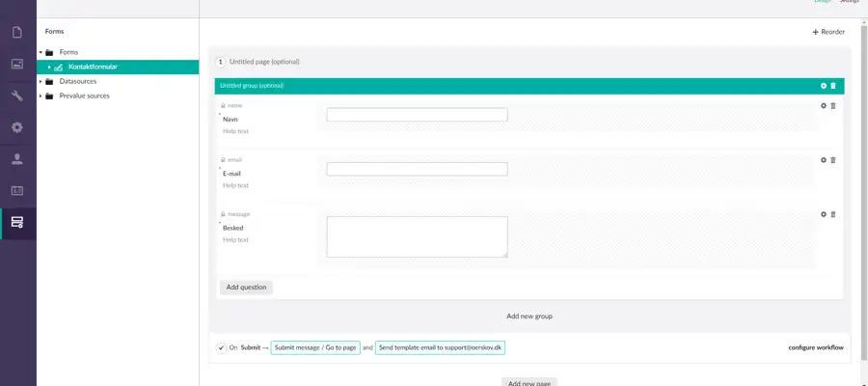Select Kontaktformular in the forms tree
The image size is (868, 386).
pos(93,67)
